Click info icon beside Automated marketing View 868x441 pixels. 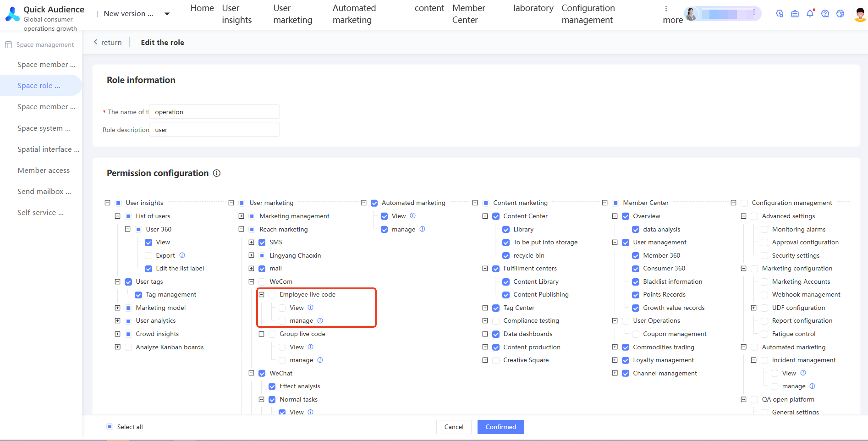(412, 216)
